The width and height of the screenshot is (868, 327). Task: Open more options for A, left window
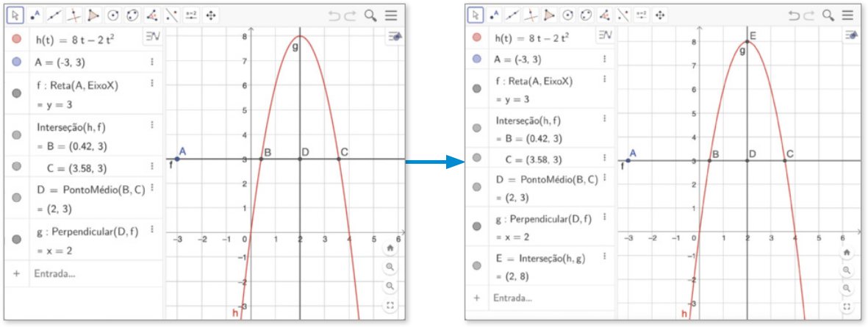point(151,62)
